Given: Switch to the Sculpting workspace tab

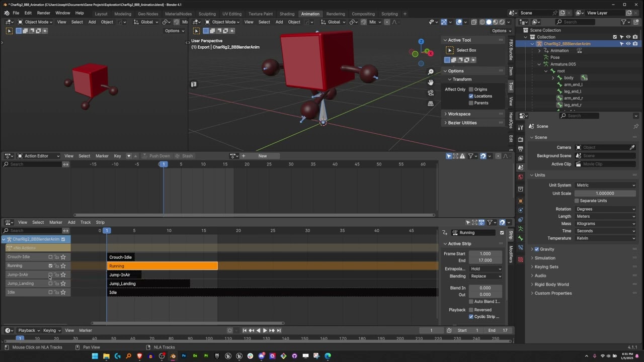Looking at the screenshot, I should [x=207, y=14].
